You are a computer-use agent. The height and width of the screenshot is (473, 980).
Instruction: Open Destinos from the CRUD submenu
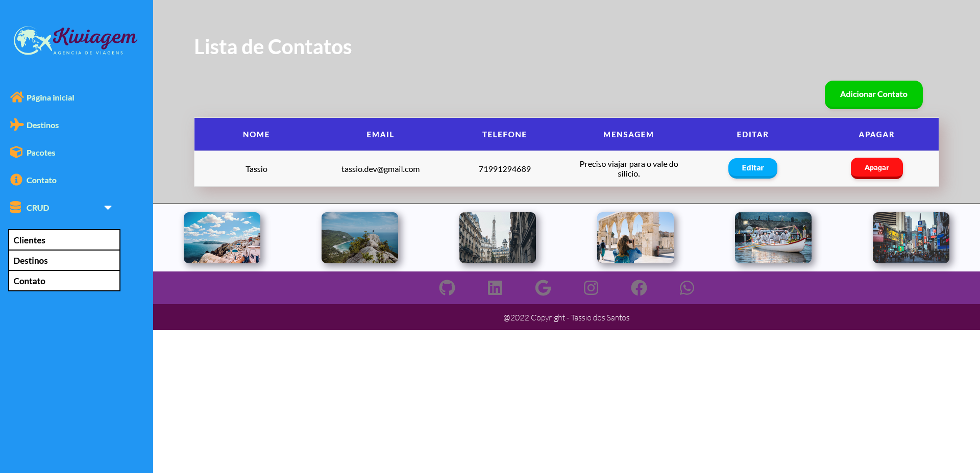pyautogui.click(x=64, y=260)
